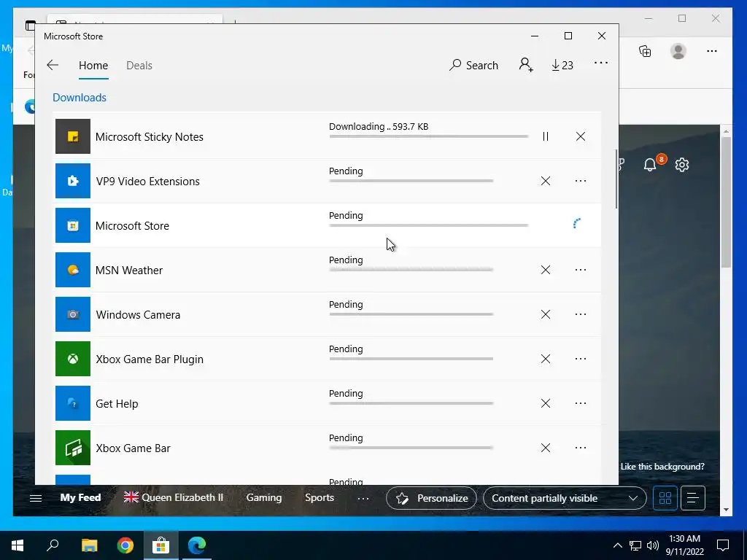Click the sign-in account icon in Store
747x560 pixels.
(x=526, y=65)
